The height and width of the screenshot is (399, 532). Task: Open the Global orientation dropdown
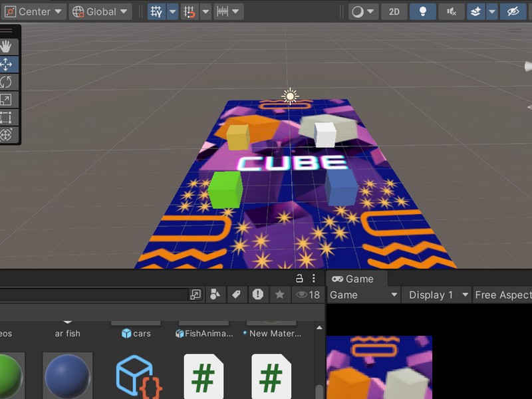pos(98,11)
